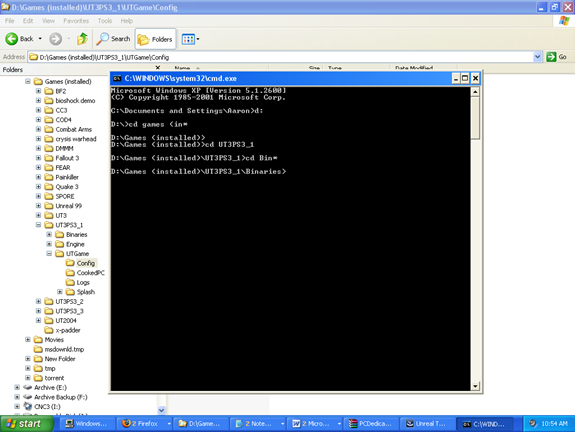The width and height of the screenshot is (576, 433).
Task: Open Back button history dropdown arrow
Action: pos(40,39)
